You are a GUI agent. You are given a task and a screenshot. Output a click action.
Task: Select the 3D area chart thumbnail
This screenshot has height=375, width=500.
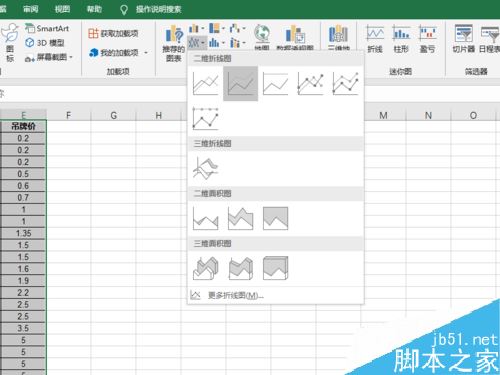coord(205,268)
